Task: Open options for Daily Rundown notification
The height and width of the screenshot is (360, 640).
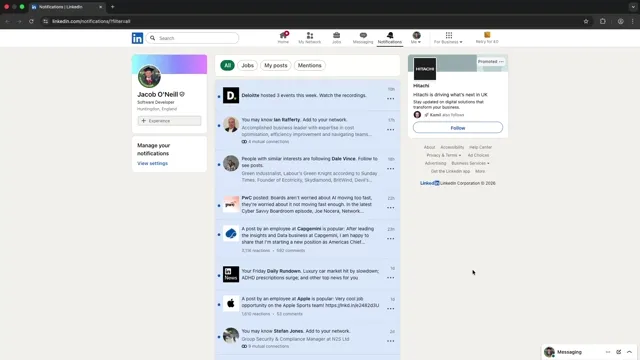Action: [x=391, y=278]
